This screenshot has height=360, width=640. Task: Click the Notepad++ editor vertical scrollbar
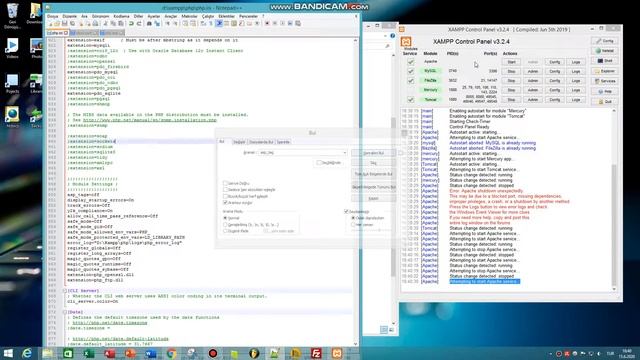[355, 192]
